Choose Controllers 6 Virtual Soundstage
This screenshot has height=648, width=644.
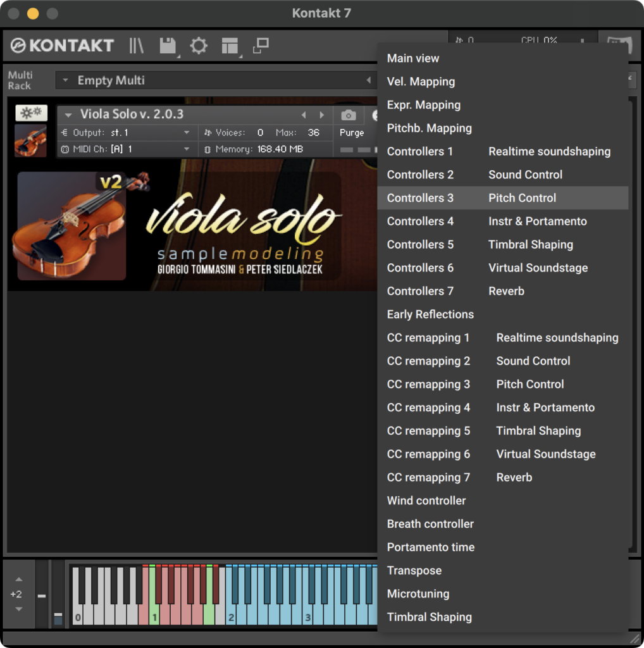[x=503, y=268]
